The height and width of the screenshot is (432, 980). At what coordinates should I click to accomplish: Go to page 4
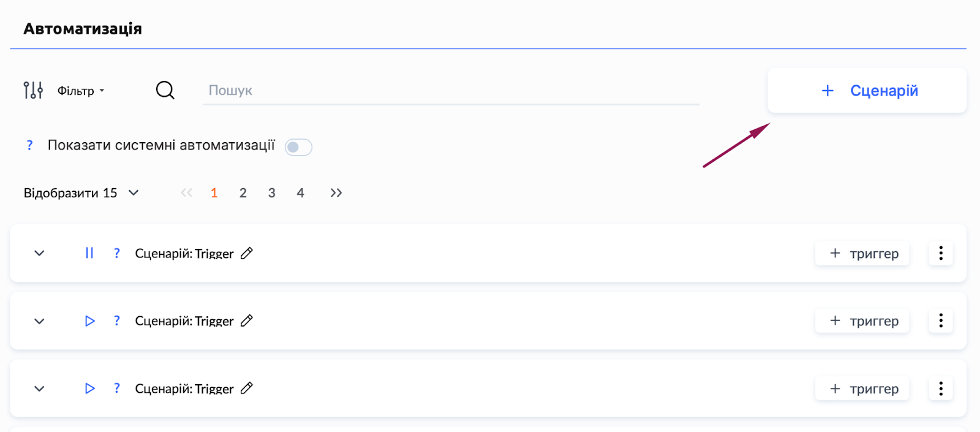pyautogui.click(x=300, y=193)
